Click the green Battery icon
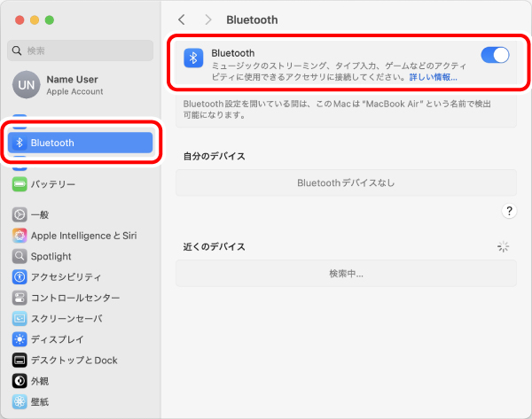532x419 pixels. (x=20, y=184)
